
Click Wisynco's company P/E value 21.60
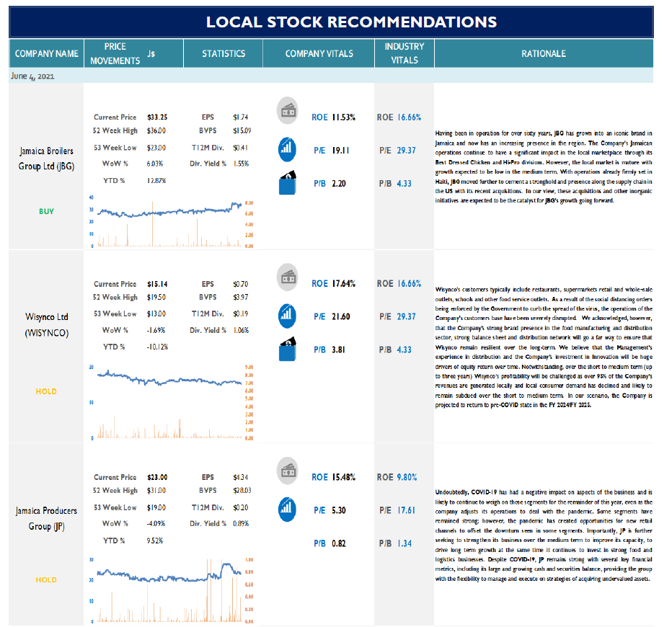[341, 316]
